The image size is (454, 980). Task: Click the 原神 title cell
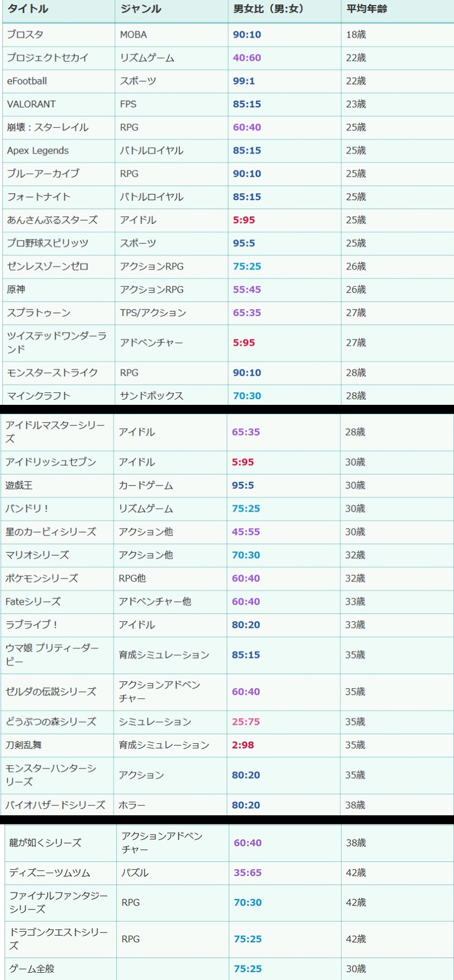point(58,290)
